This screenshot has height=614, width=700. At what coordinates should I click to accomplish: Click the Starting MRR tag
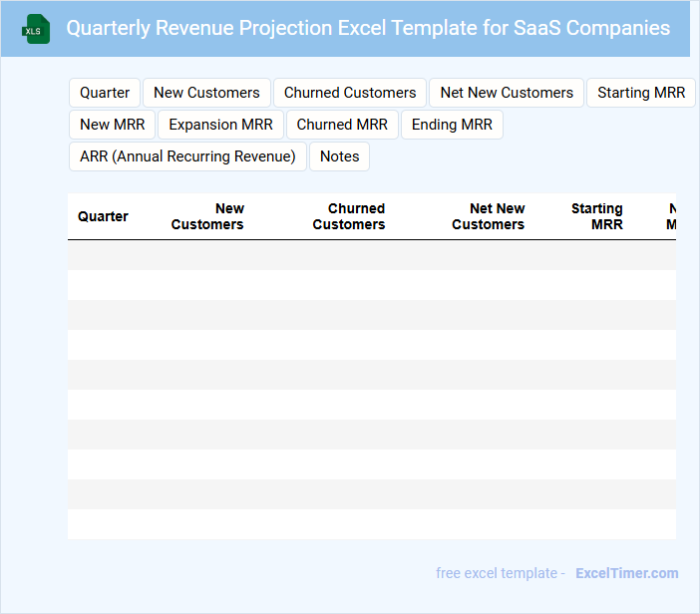pyautogui.click(x=641, y=93)
